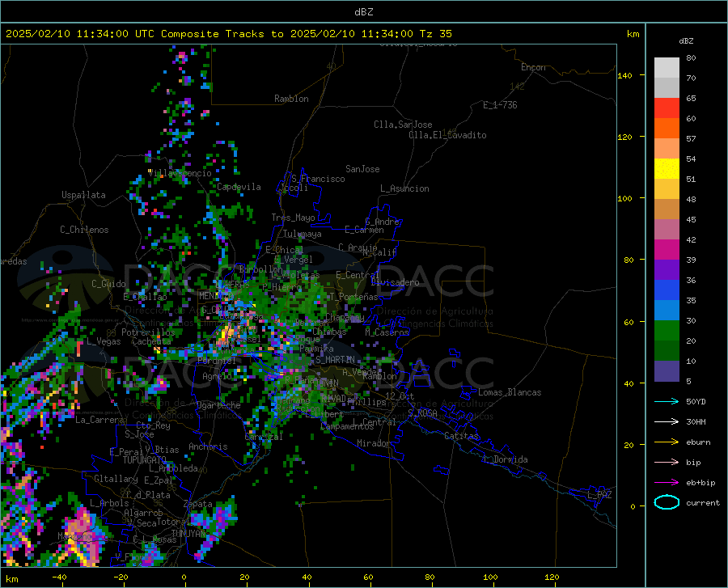Click the Potrerillos map label
The image size is (728, 588).
(148, 332)
